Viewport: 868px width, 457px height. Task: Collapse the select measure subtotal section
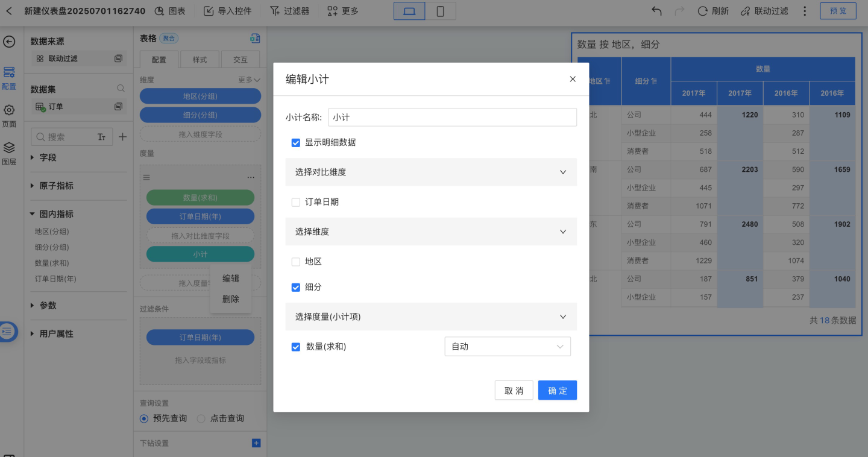click(x=562, y=317)
